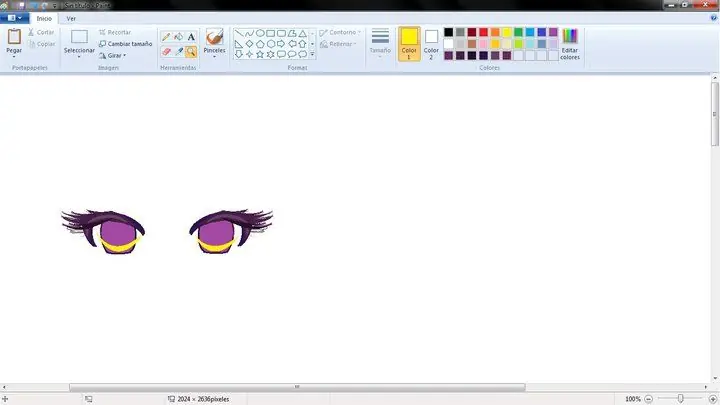The height and width of the screenshot is (405, 720).
Task: Choose the Hexagon shape
Action: [x=270, y=44]
